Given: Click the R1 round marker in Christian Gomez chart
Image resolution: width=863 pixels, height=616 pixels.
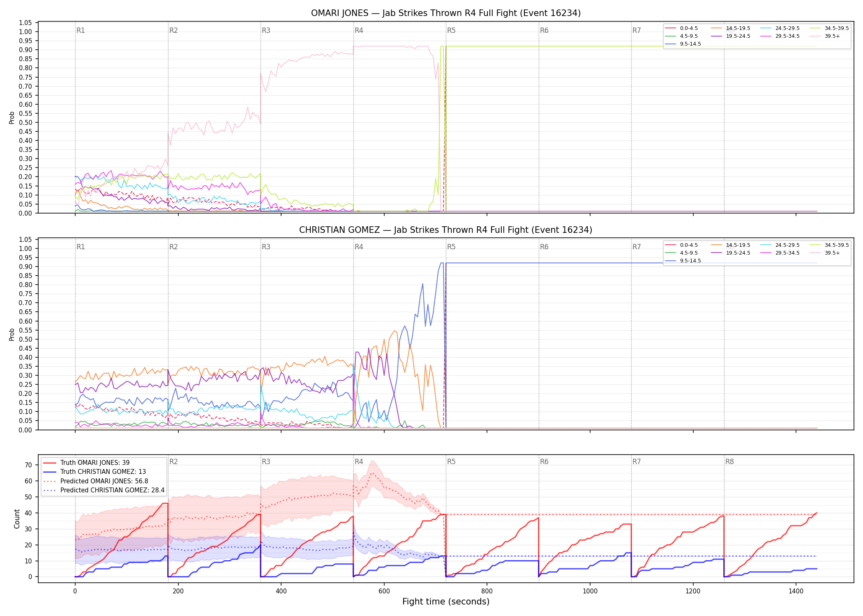Looking at the screenshot, I should click(x=81, y=247).
